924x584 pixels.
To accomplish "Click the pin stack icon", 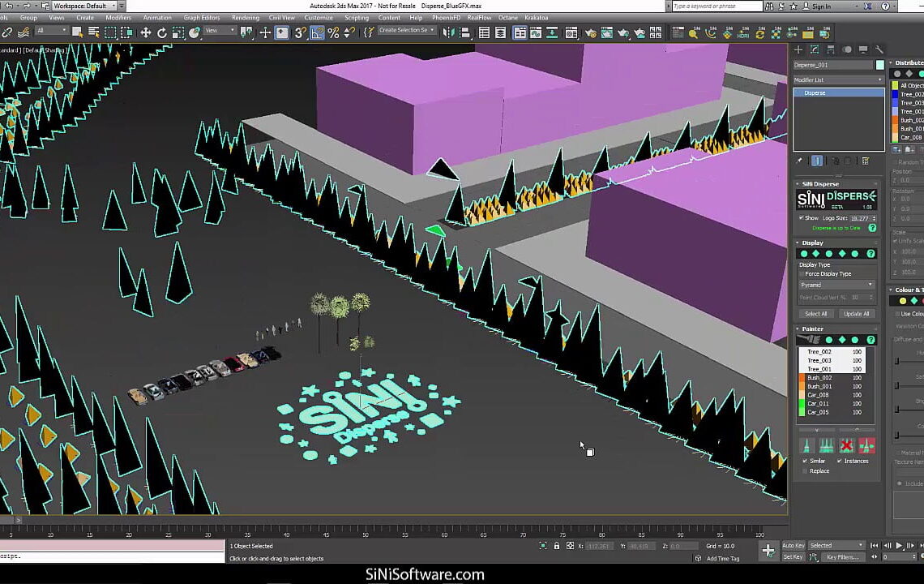I will [x=800, y=161].
